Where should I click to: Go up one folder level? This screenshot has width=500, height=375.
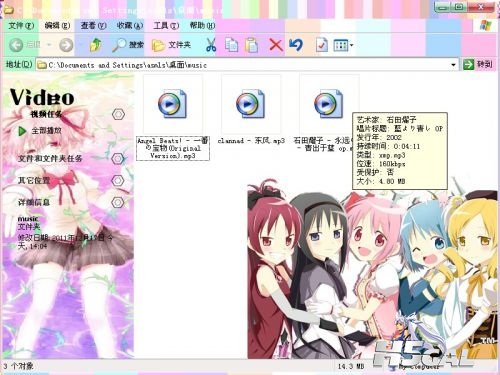[x=96, y=45]
